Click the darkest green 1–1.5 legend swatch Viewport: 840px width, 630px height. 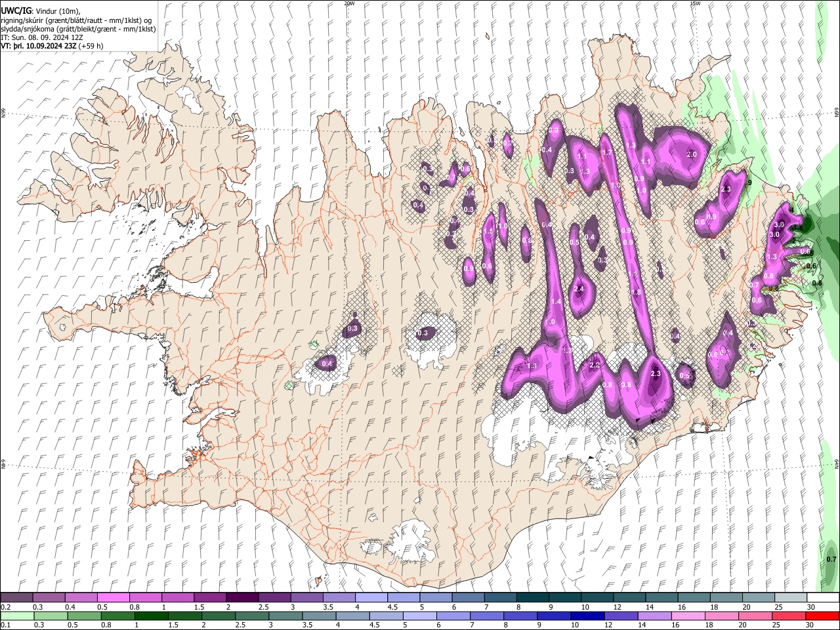pyautogui.click(x=151, y=616)
